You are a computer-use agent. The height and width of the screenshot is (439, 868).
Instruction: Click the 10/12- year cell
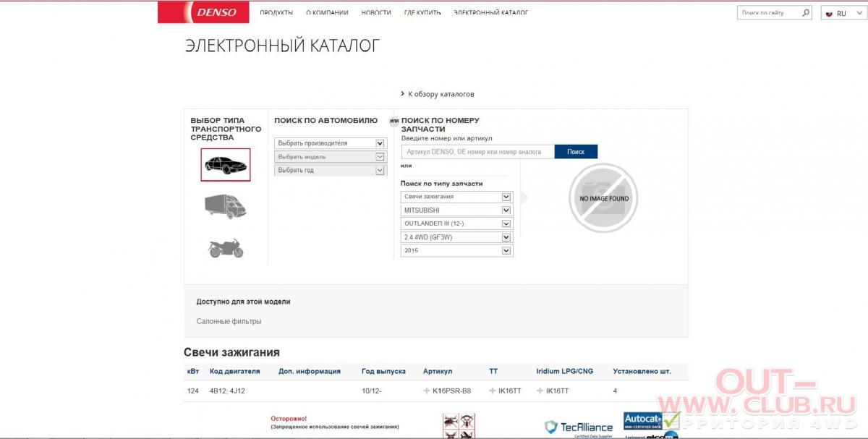point(371,391)
